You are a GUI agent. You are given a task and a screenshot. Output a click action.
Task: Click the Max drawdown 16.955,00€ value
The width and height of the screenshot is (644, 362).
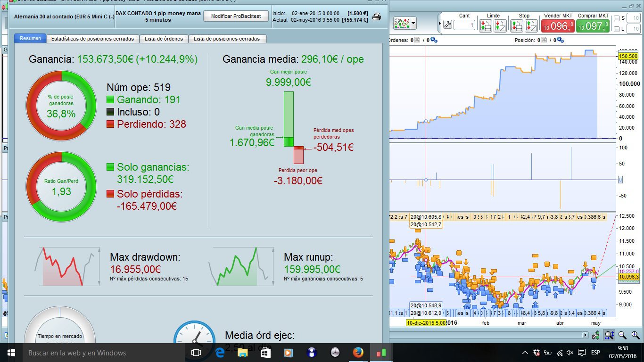point(136,269)
